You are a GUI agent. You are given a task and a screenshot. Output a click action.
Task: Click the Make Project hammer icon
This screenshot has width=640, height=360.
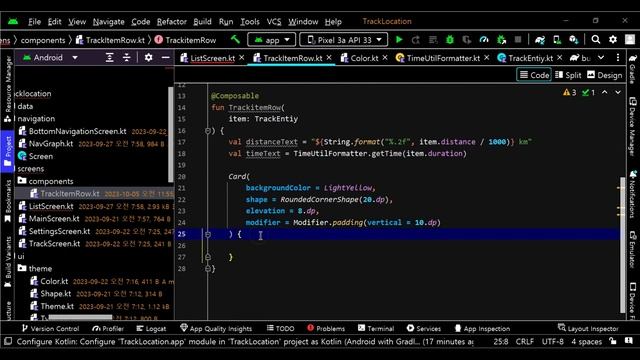[x=235, y=40]
